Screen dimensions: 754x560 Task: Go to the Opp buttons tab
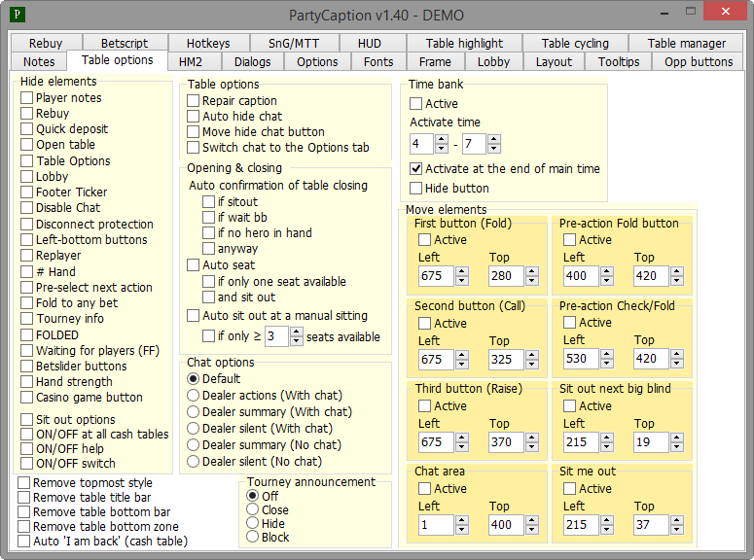(699, 61)
